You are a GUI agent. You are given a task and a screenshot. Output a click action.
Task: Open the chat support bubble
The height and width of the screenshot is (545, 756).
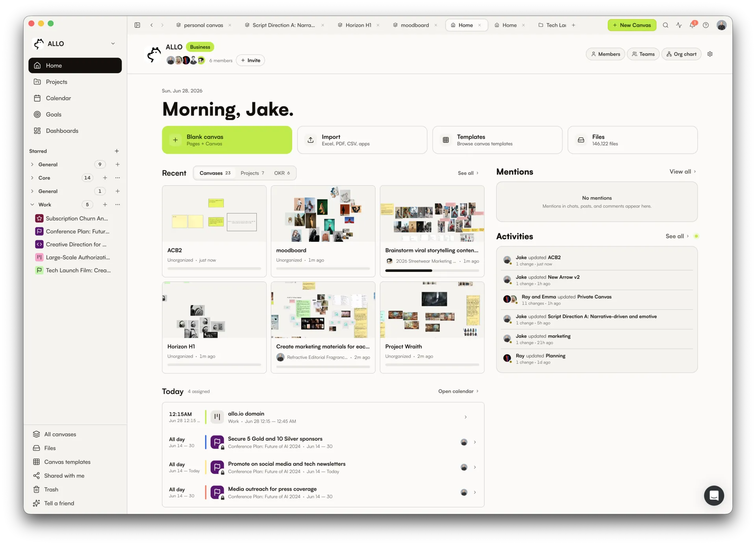coord(714,495)
